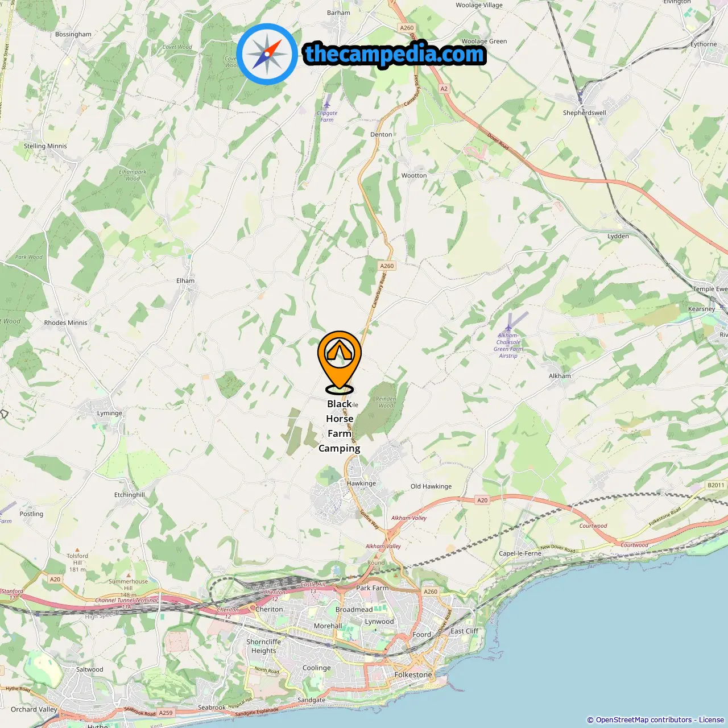The image size is (728, 728).
Task: Click the A2 road shield
Action: (444, 89)
